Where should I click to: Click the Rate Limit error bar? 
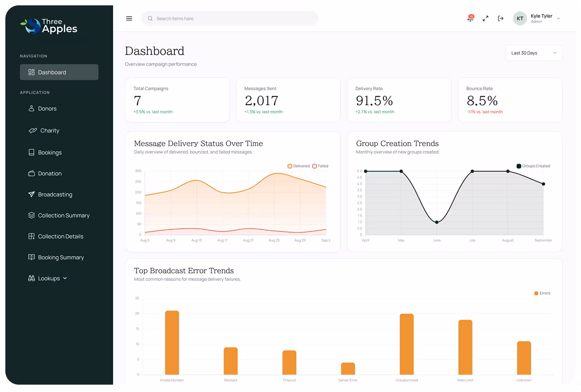465,347
